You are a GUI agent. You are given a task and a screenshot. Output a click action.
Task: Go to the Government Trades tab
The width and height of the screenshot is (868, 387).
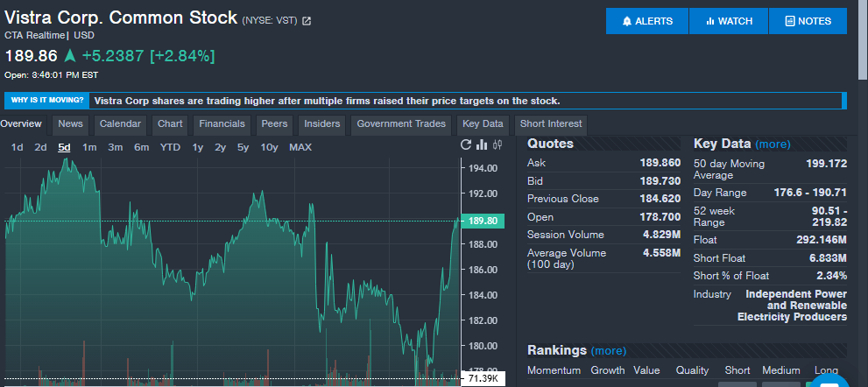click(x=401, y=124)
